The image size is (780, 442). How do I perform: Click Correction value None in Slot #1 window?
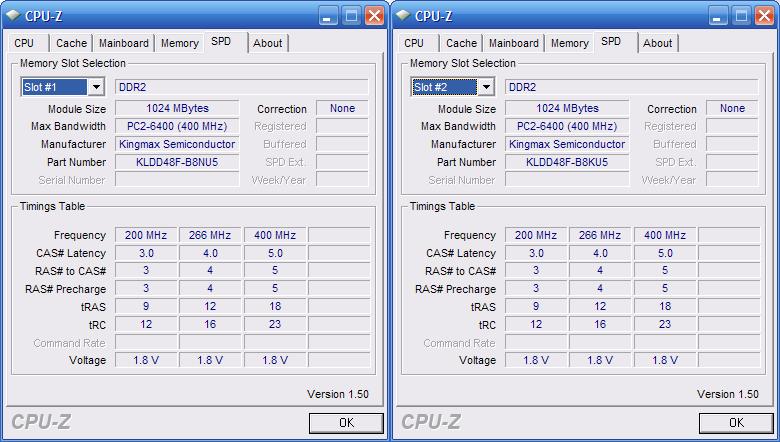click(342, 108)
